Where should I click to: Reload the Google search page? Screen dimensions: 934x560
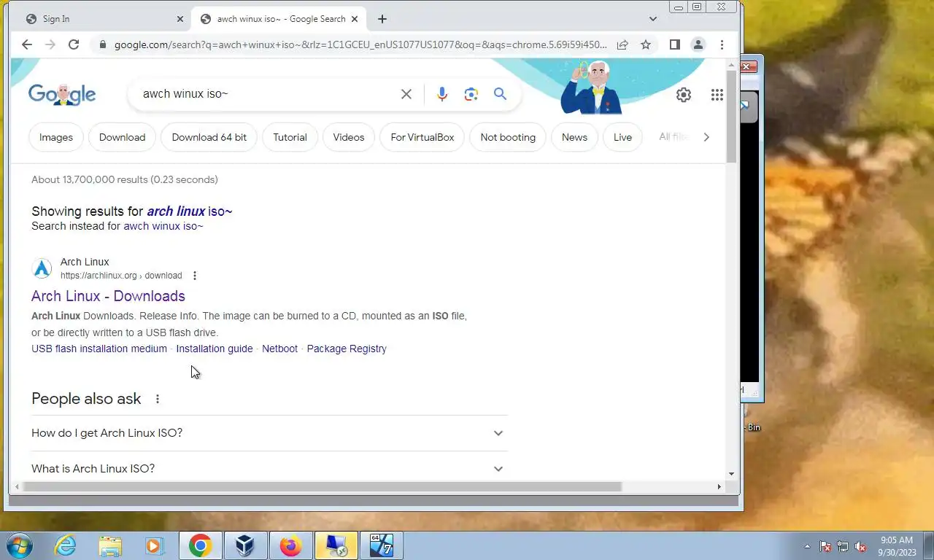[x=74, y=44]
